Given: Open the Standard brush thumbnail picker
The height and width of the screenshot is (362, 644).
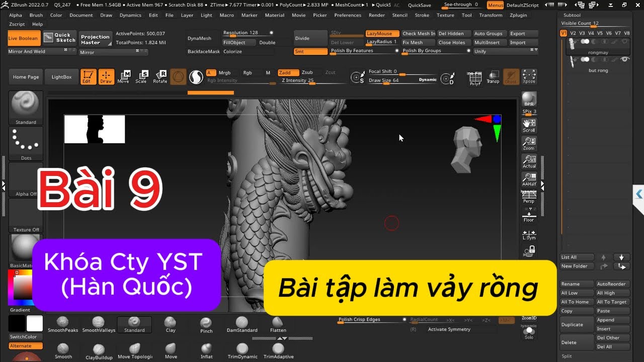Looking at the screenshot, I should pos(26,108).
